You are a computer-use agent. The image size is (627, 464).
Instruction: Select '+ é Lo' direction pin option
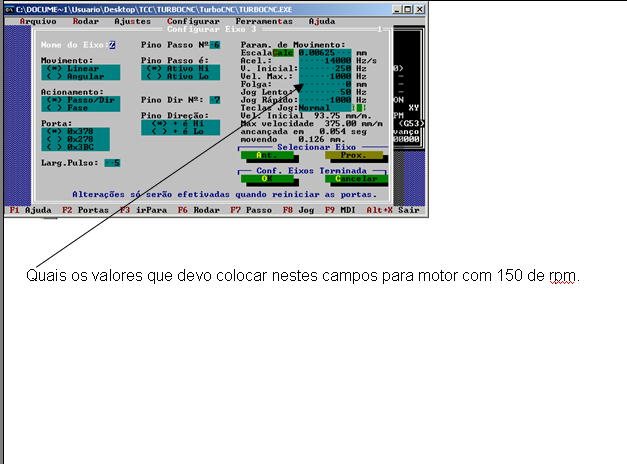180,131
